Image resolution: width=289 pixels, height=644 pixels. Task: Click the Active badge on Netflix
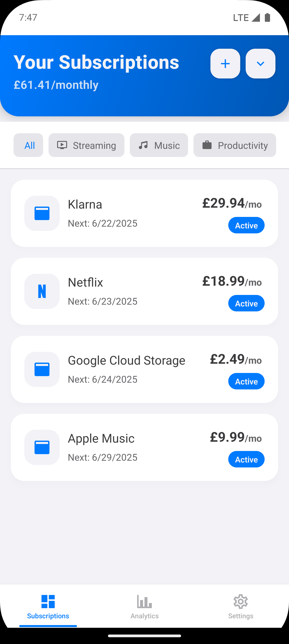click(246, 303)
